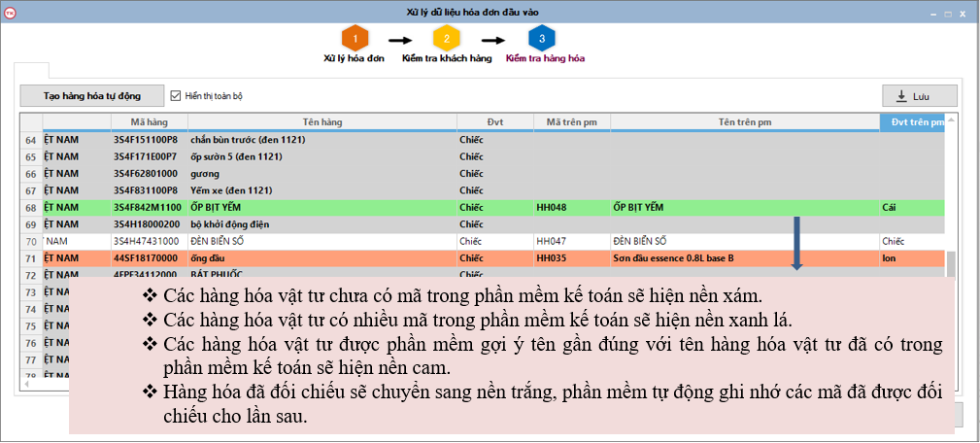980x443 pixels.
Task: Click the yellow step 2 hexagon icon
Action: (x=447, y=39)
